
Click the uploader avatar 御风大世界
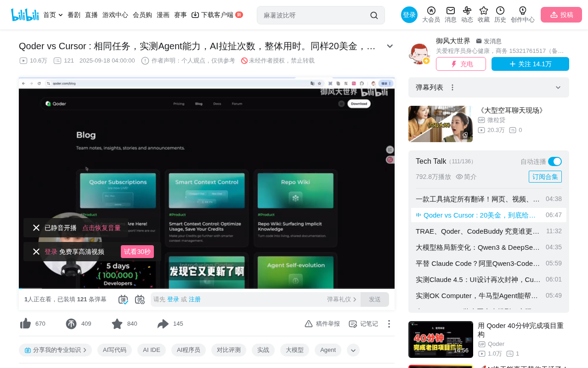point(419,53)
